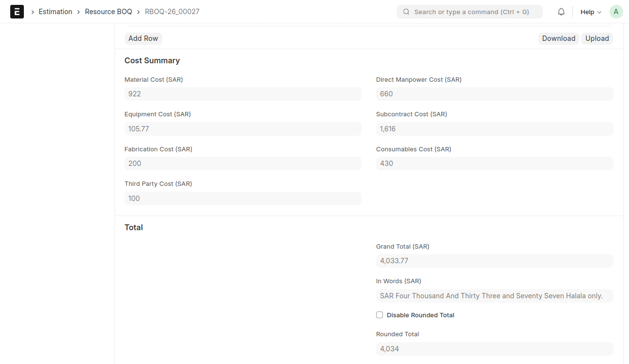The height and width of the screenshot is (364, 629).
Task: Click the Add Row button
Action: (x=143, y=38)
